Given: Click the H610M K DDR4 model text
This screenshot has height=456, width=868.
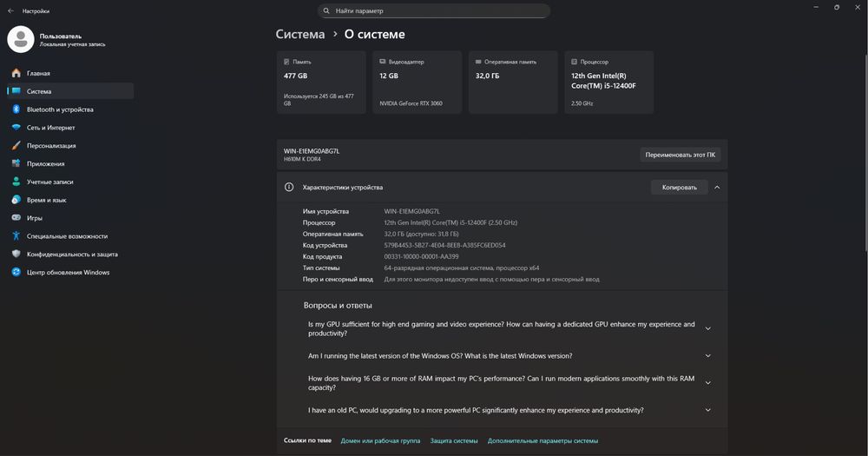Looking at the screenshot, I should tap(302, 159).
